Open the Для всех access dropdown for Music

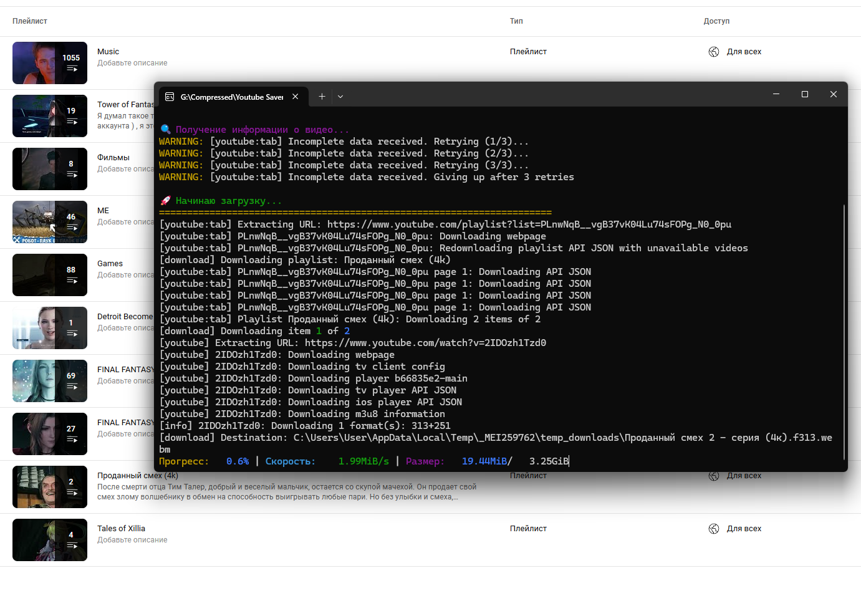pos(744,52)
